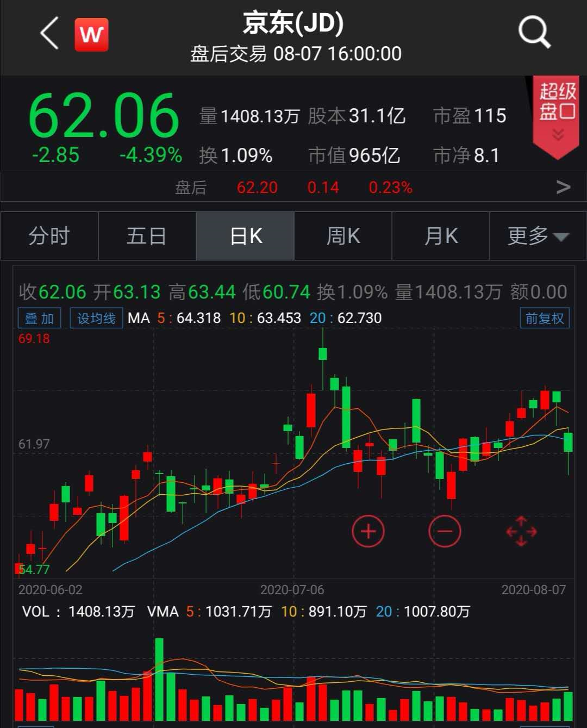Expand the 超级盘口 red ribbon
The width and height of the screenshot is (587, 728).
pyautogui.click(x=557, y=115)
